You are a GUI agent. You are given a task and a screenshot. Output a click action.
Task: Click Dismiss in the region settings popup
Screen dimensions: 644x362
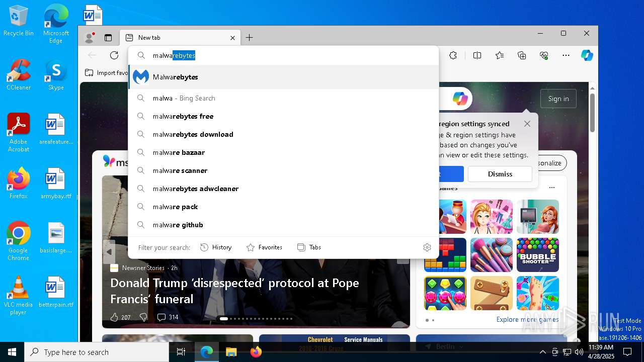click(500, 174)
